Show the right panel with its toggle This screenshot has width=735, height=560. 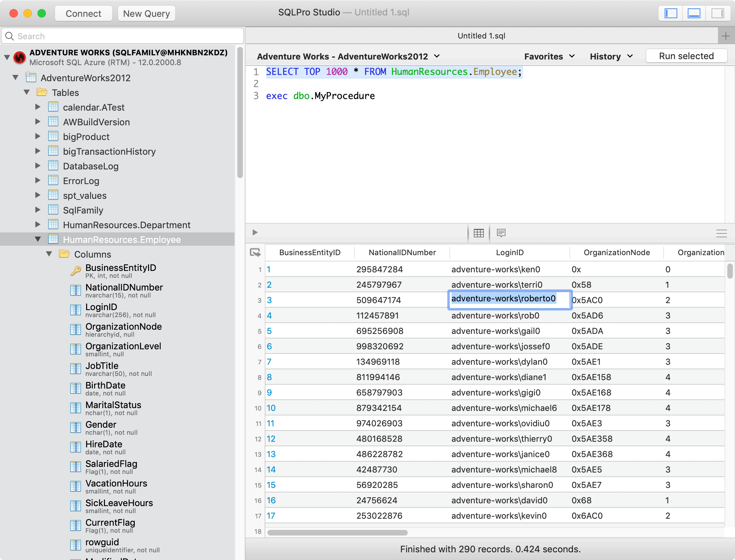717,13
